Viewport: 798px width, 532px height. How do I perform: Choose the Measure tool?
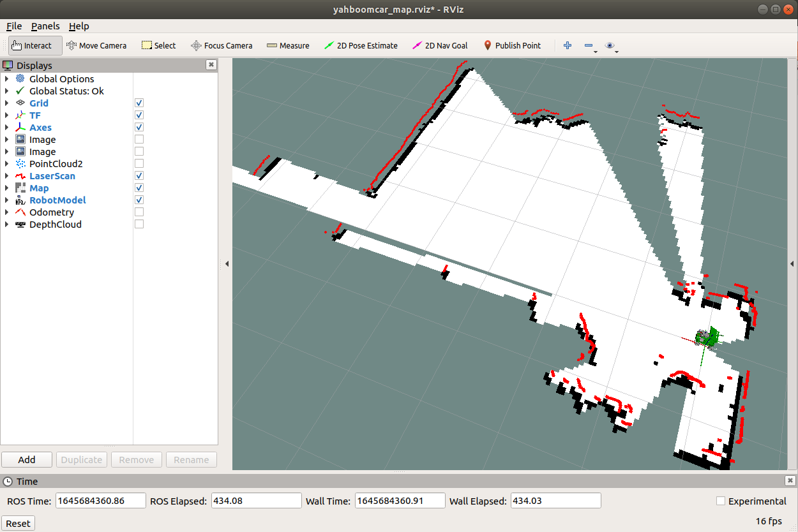coord(287,45)
